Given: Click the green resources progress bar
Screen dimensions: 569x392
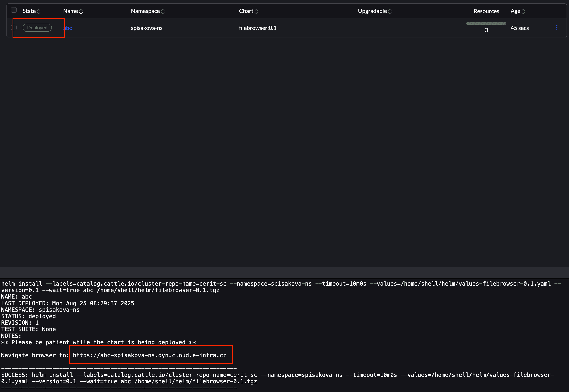Looking at the screenshot, I should [486, 23].
